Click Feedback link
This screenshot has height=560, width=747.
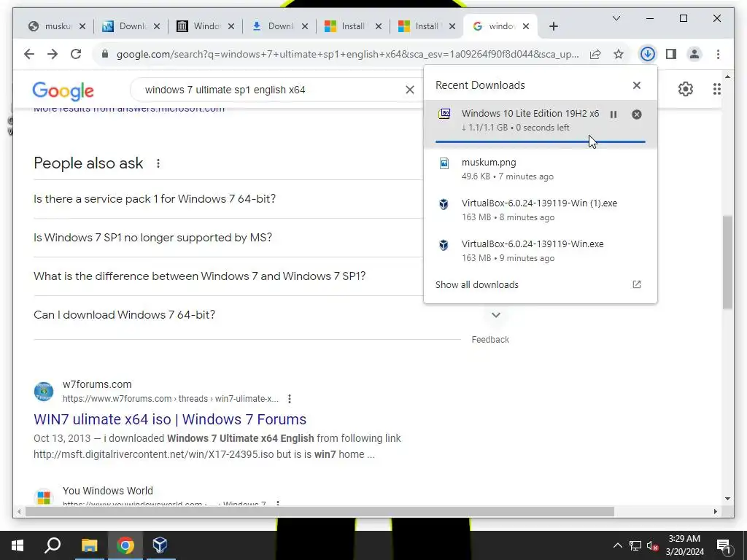pos(490,340)
